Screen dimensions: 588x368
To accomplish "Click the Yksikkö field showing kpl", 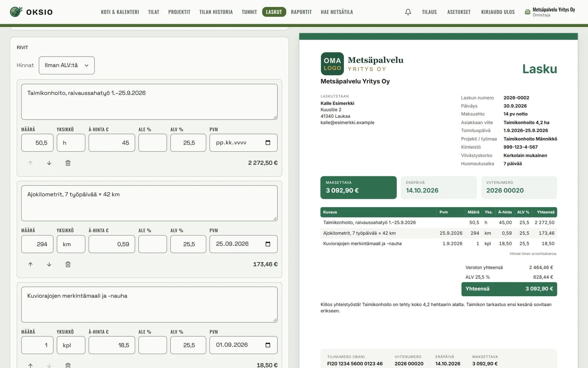I will pyautogui.click(x=71, y=345).
